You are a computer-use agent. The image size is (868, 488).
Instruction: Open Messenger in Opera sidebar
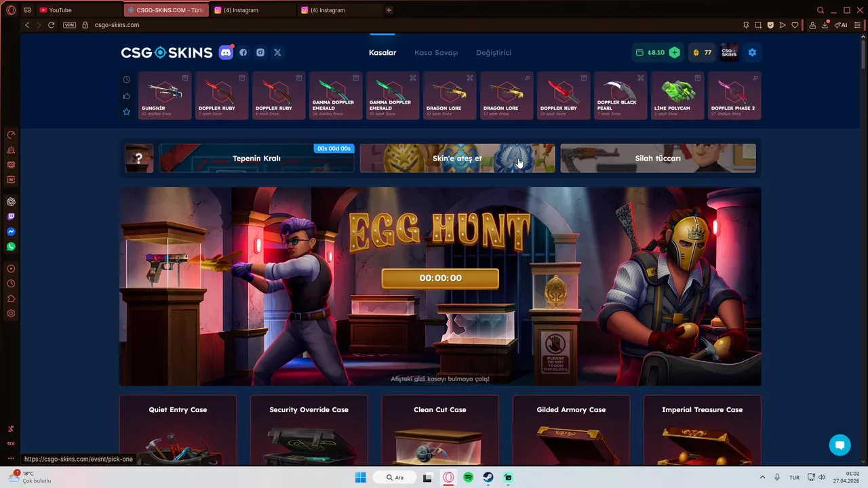11,232
